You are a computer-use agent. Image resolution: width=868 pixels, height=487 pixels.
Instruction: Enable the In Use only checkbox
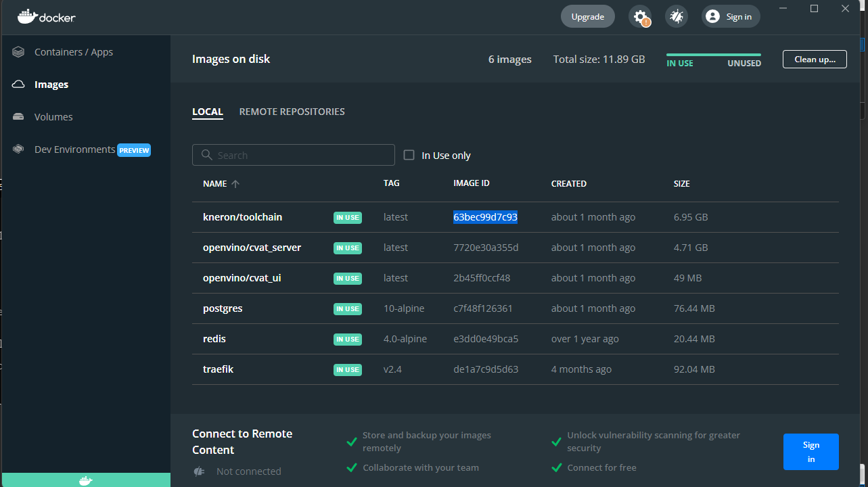tap(409, 155)
